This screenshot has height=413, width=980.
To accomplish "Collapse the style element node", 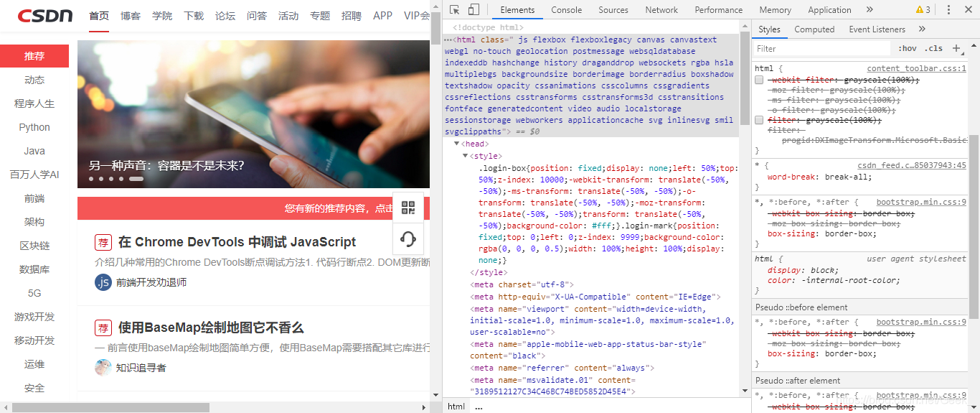I will [465, 156].
